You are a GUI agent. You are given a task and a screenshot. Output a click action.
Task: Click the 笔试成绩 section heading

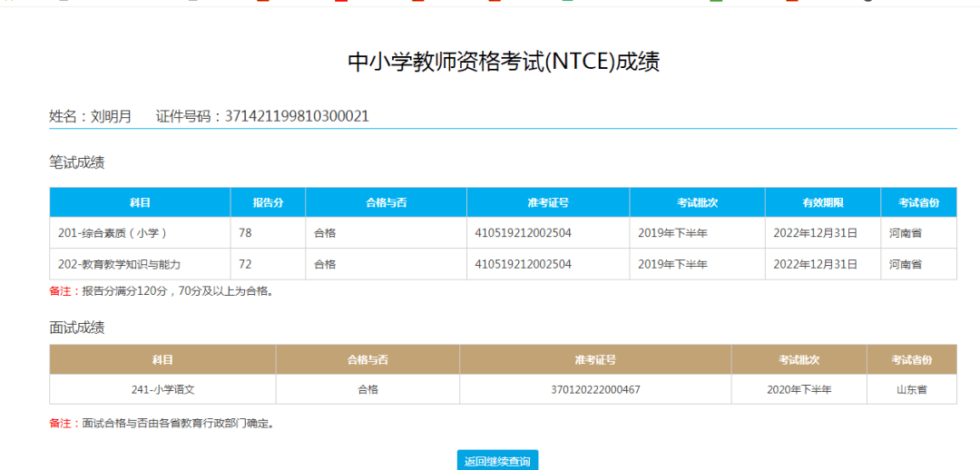[77, 163]
